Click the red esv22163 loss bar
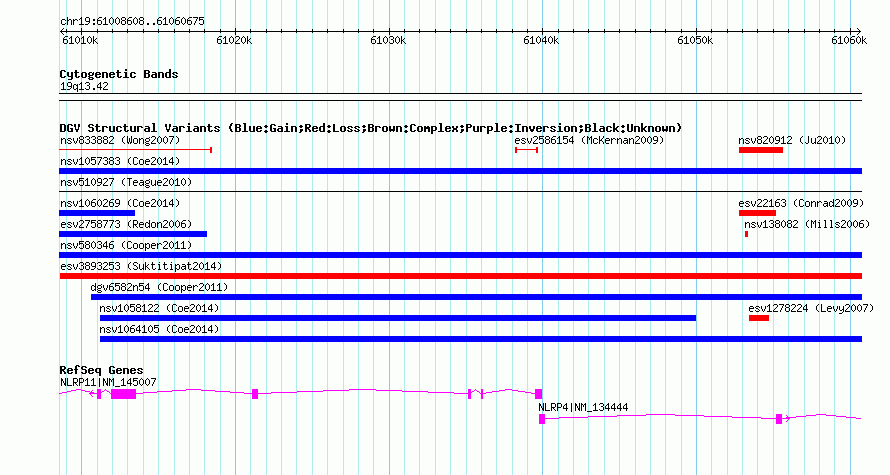Viewport: 890px width, 475px height. point(757,213)
